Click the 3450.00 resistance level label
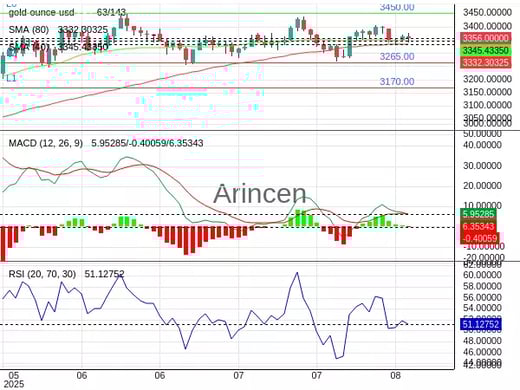The image size is (520, 390). point(397,7)
